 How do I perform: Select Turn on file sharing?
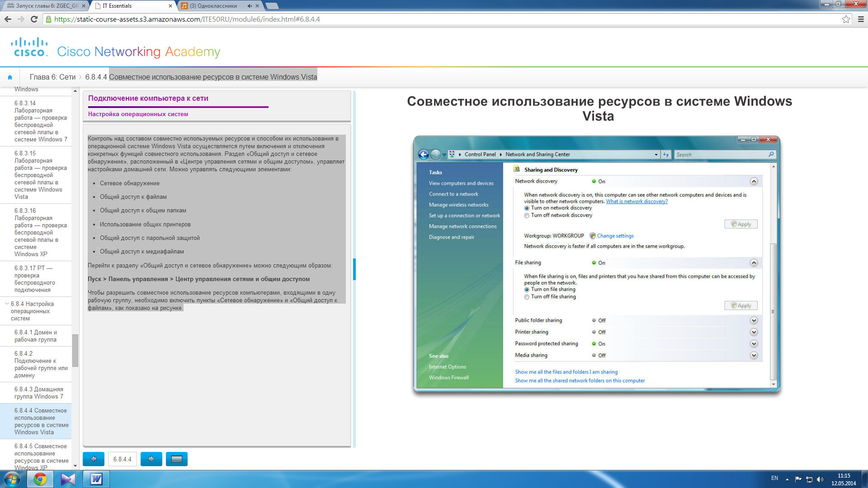[527, 290]
